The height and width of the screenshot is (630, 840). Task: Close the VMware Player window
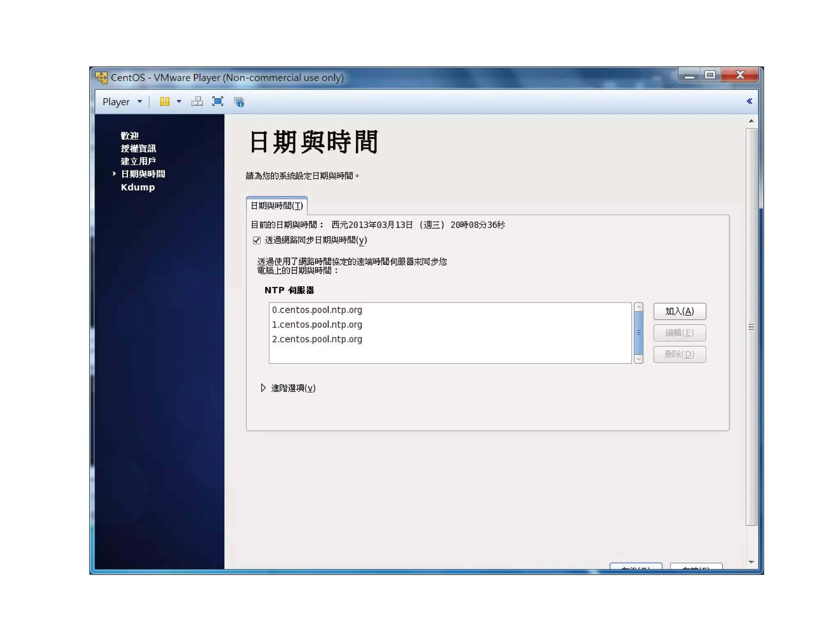pyautogui.click(x=740, y=75)
